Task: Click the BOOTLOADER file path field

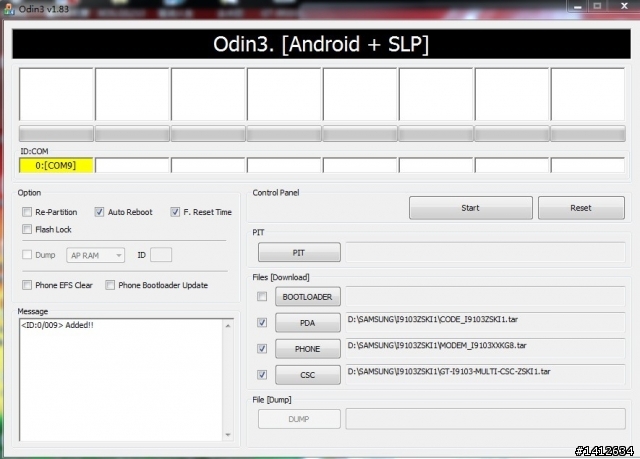Action: point(485,297)
